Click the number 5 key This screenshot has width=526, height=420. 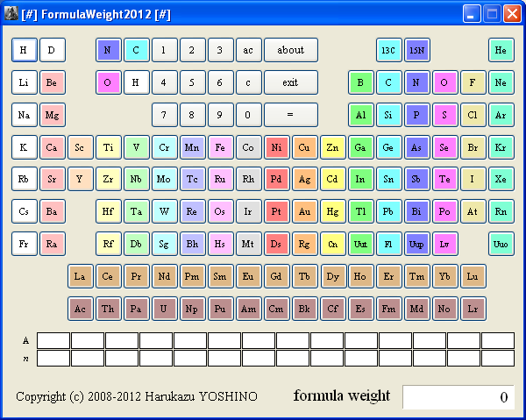click(193, 82)
